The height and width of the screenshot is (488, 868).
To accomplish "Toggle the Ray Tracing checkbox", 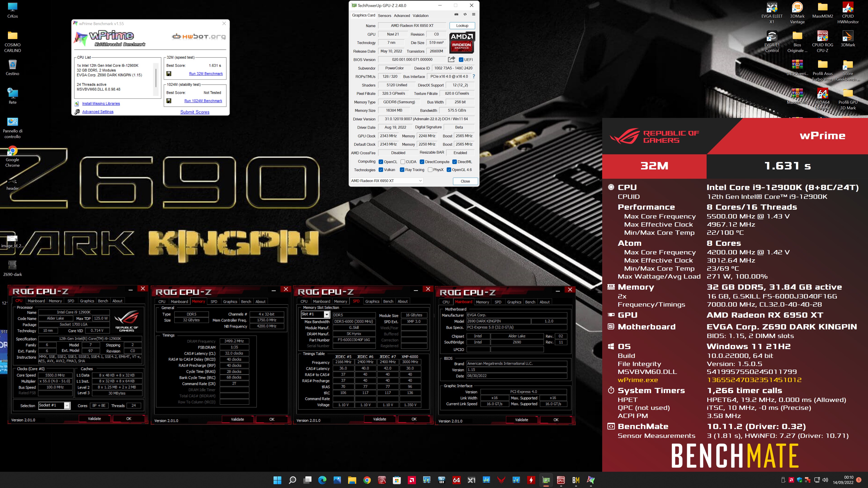I will tap(402, 170).
